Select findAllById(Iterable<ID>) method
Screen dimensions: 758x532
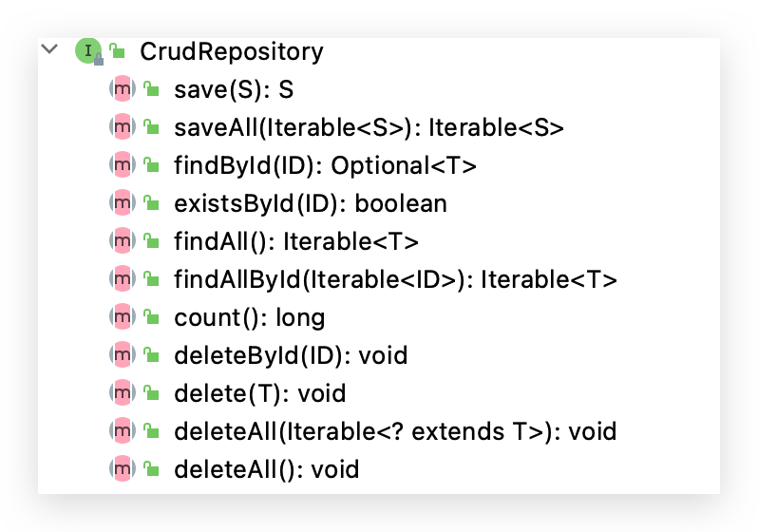[x=395, y=279]
